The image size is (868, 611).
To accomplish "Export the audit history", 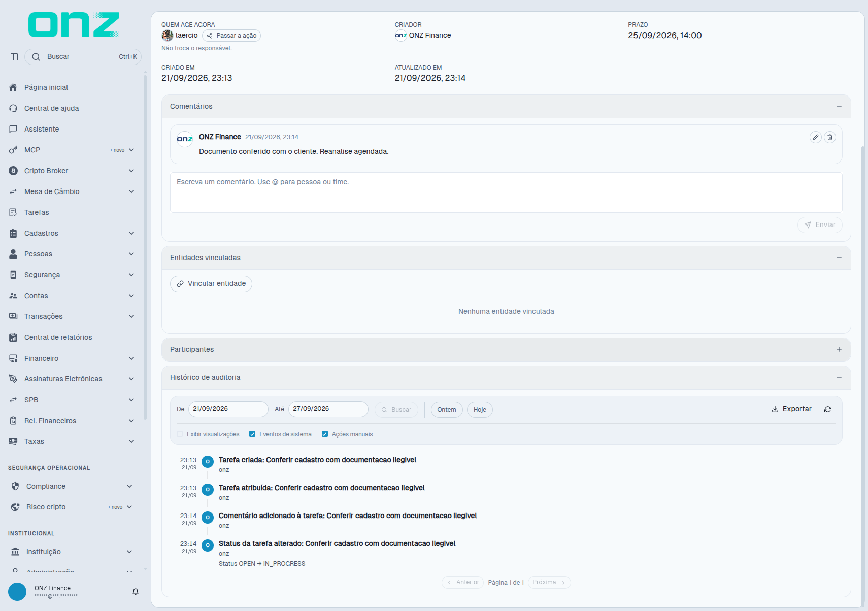I will tap(792, 409).
